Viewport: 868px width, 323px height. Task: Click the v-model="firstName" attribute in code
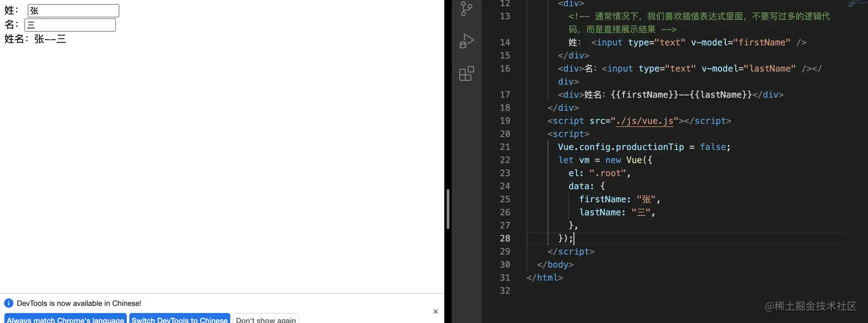(741, 42)
